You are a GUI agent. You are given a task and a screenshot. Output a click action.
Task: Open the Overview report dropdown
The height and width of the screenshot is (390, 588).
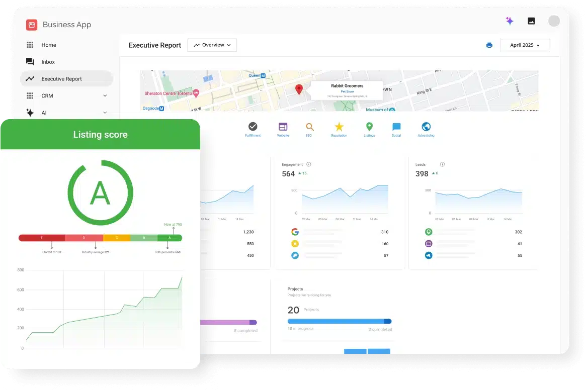[212, 45]
